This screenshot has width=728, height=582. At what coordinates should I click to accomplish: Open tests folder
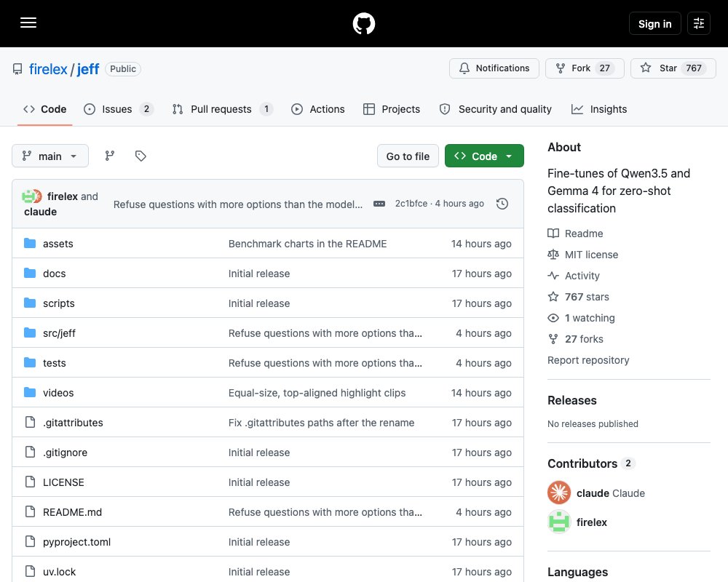(x=55, y=362)
